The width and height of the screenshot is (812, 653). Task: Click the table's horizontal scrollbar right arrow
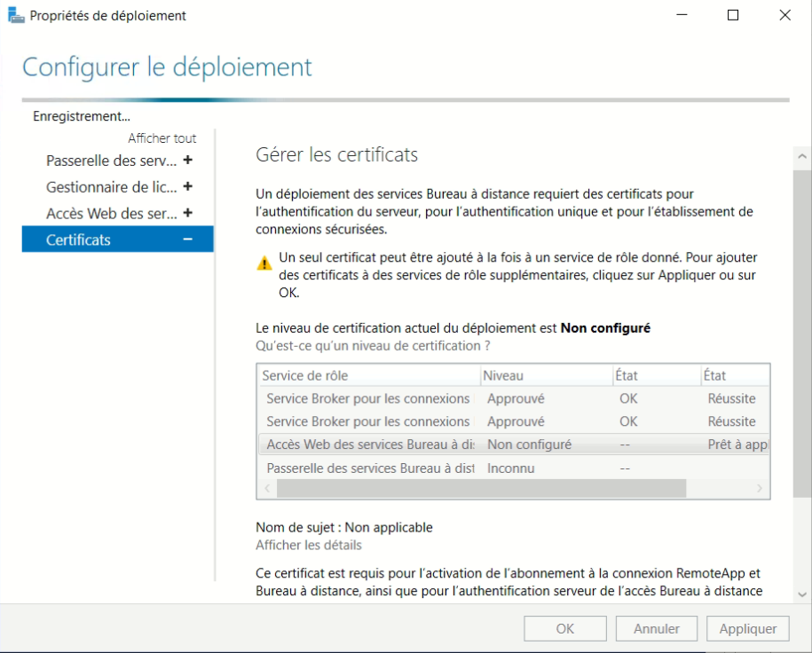click(x=760, y=488)
